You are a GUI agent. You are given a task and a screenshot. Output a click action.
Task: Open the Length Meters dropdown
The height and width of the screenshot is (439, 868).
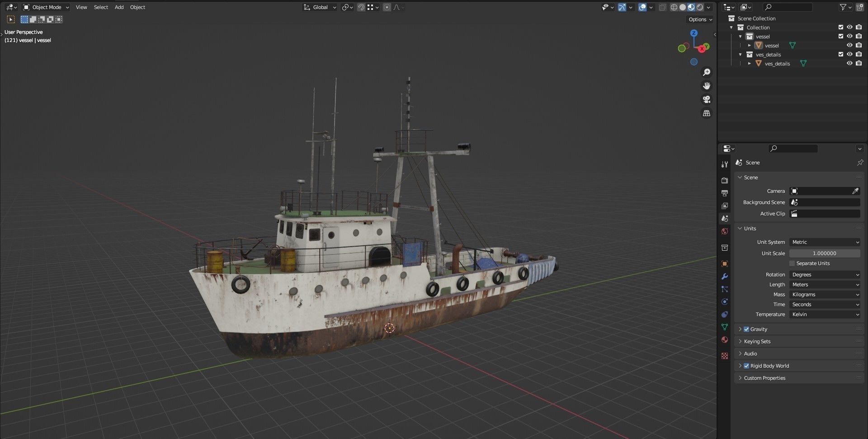pyautogui.click(x=825, y=285)
